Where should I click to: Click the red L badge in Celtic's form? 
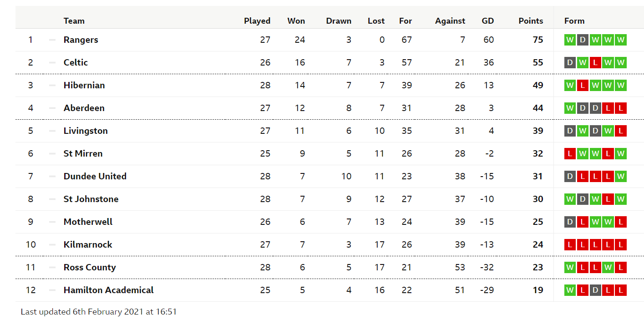pos(595,62)
